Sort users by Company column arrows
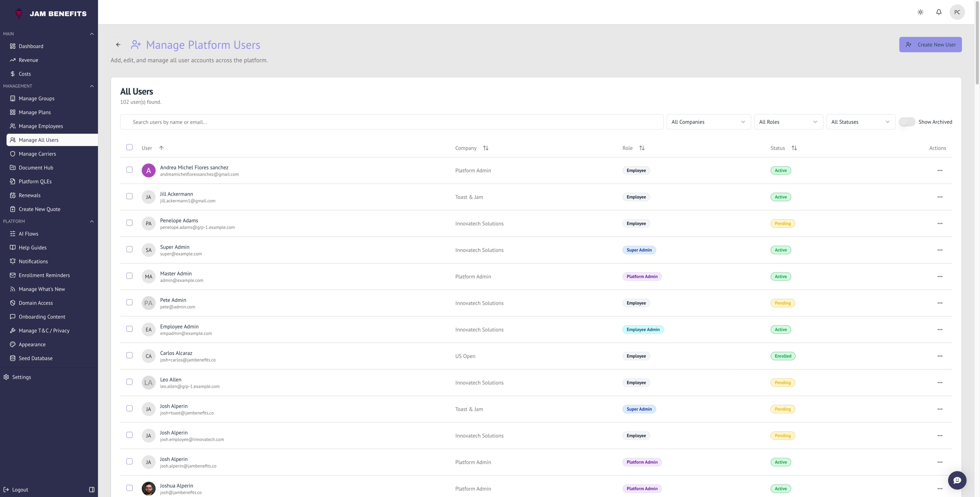Viewport: 980px width, 497px height. tap(485, 148)
